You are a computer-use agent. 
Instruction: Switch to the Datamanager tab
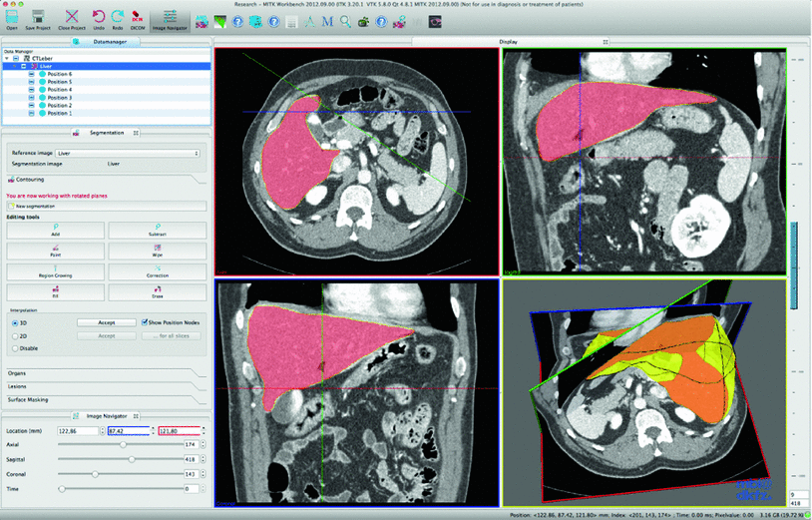pyautogui.click(x=106, y=42)
